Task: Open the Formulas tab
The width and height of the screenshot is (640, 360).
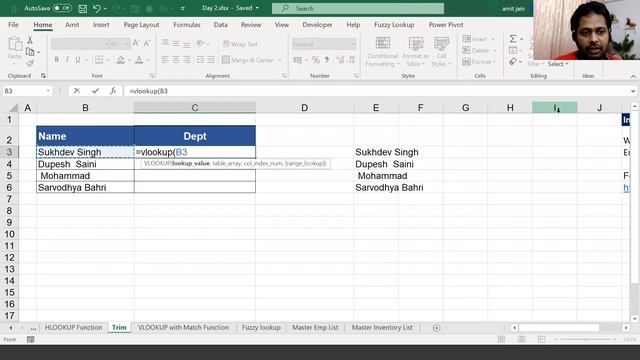Action: 187,25
